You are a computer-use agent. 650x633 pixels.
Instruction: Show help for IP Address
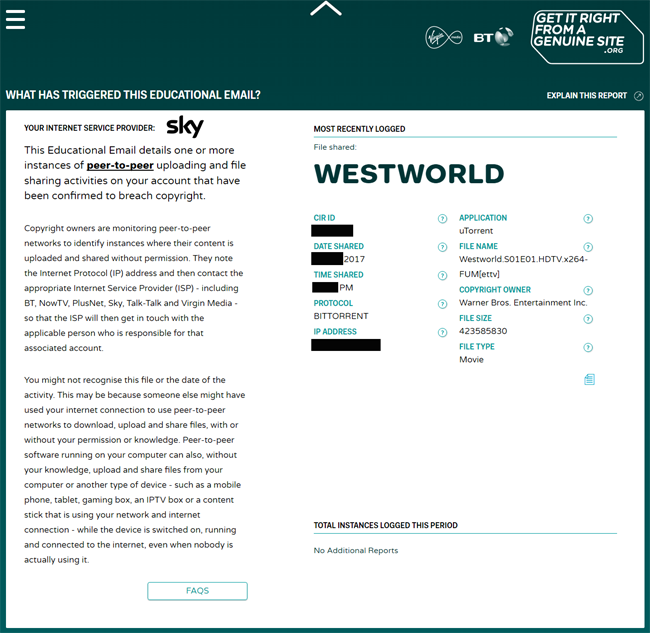pos(442,332)
